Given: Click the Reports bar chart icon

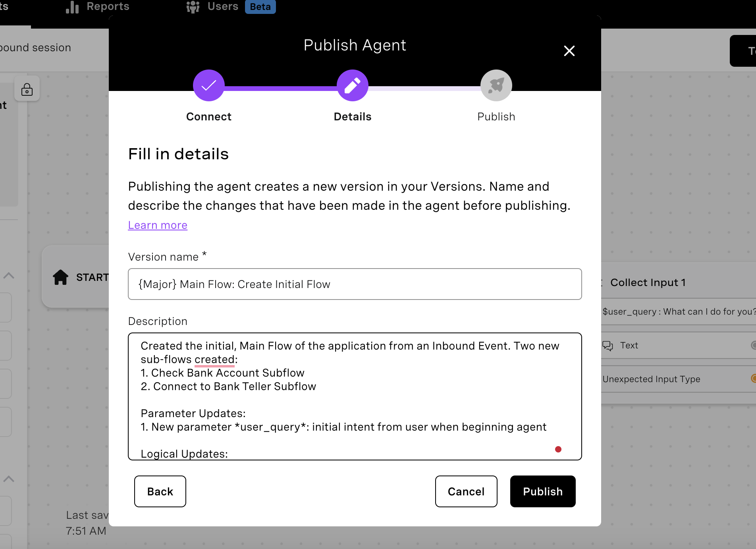Looking at the screenshot, I should 72,7.
